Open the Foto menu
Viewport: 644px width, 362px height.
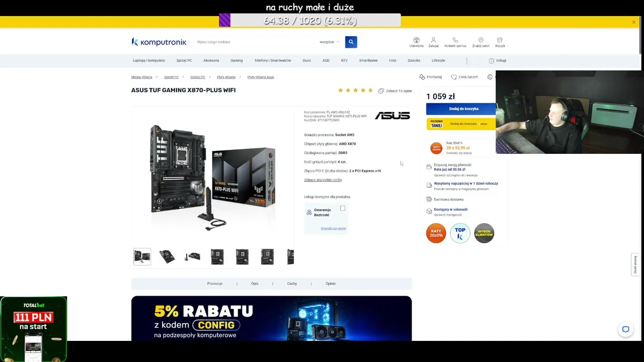click(x=392, y=60)
